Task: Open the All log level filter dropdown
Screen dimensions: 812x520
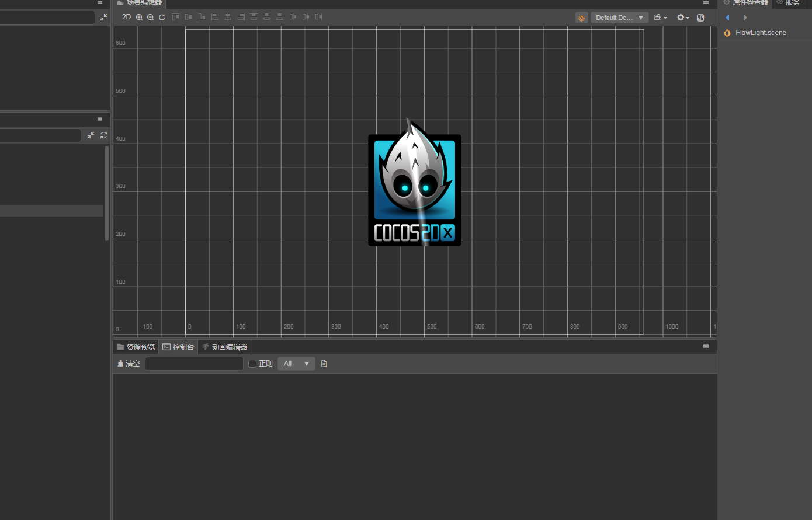Action: 296,363
